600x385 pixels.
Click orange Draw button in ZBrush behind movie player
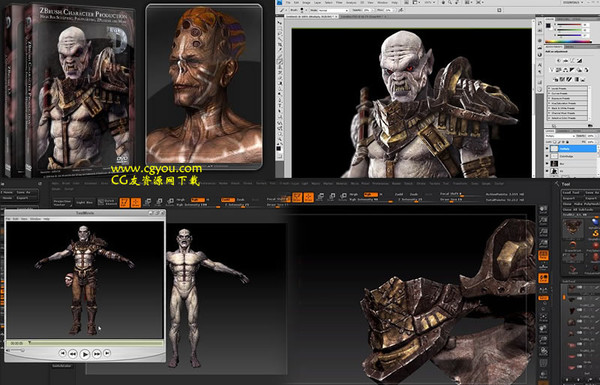(x=136, y=202)
